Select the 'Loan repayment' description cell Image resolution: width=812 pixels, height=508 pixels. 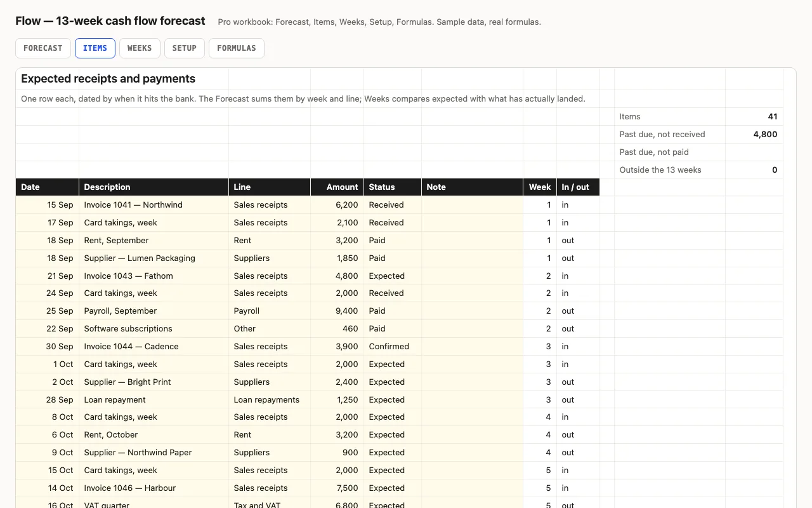coord(154,400)
